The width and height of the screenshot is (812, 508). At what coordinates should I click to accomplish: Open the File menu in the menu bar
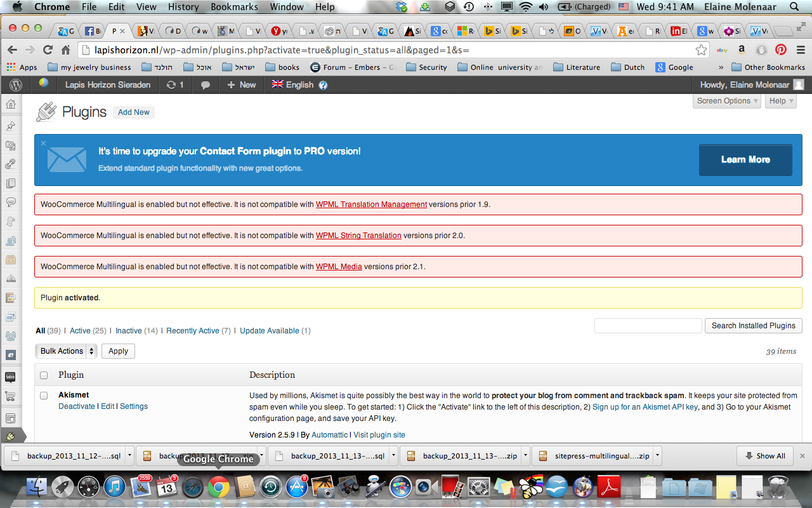coord(89,7)
